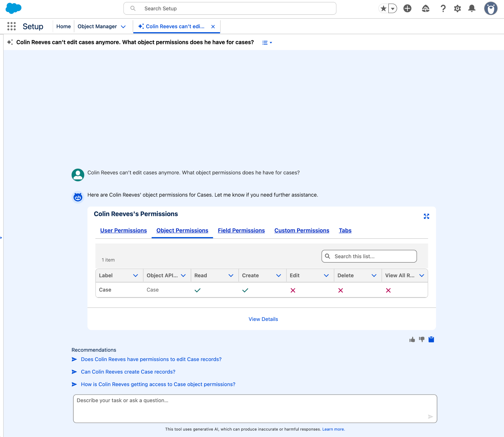
Task: Sort by the Edit column header
Action: 295,275
